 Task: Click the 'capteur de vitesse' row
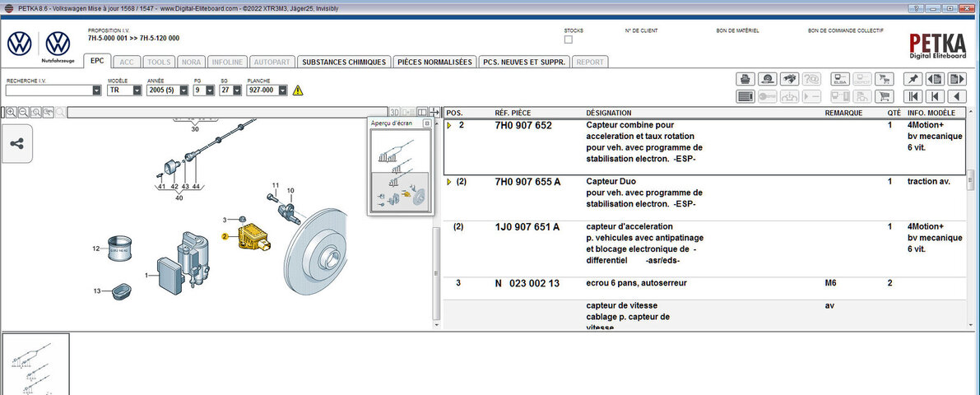point(704,316)
